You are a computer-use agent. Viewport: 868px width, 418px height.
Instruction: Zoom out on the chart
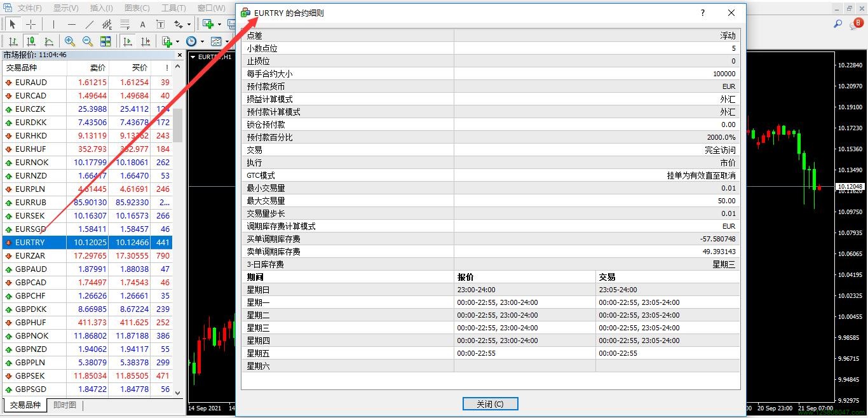point(88,41)
